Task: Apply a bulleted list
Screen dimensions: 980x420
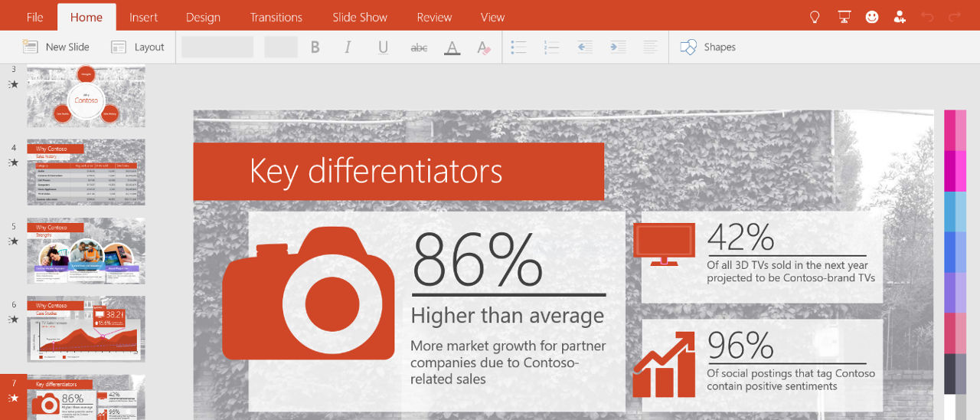Action: pos(518,48)
